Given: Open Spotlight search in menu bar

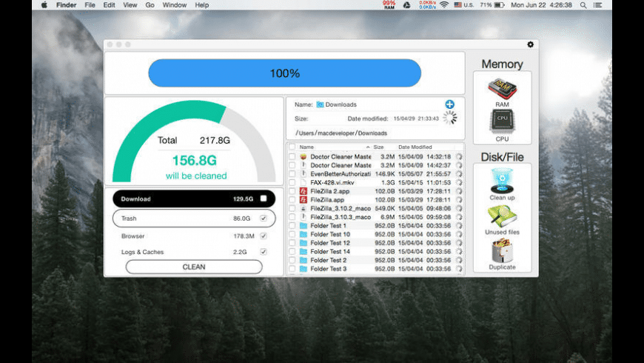Looking at the screenshot, I should point(583,5).
